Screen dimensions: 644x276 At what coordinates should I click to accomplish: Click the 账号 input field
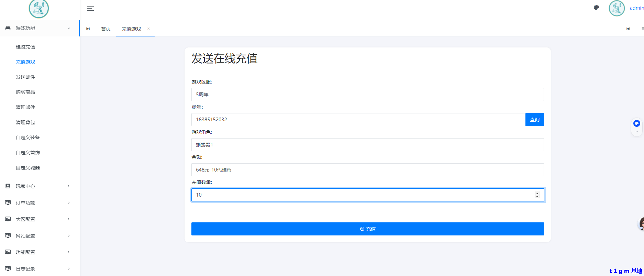point(358,120)
